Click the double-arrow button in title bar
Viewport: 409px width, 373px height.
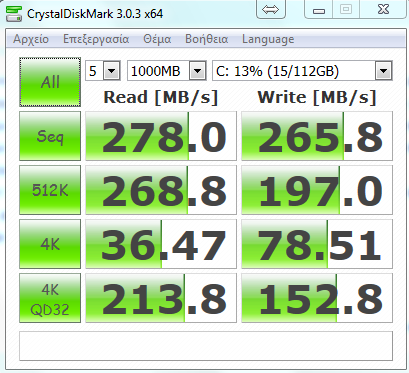point(271,9)
